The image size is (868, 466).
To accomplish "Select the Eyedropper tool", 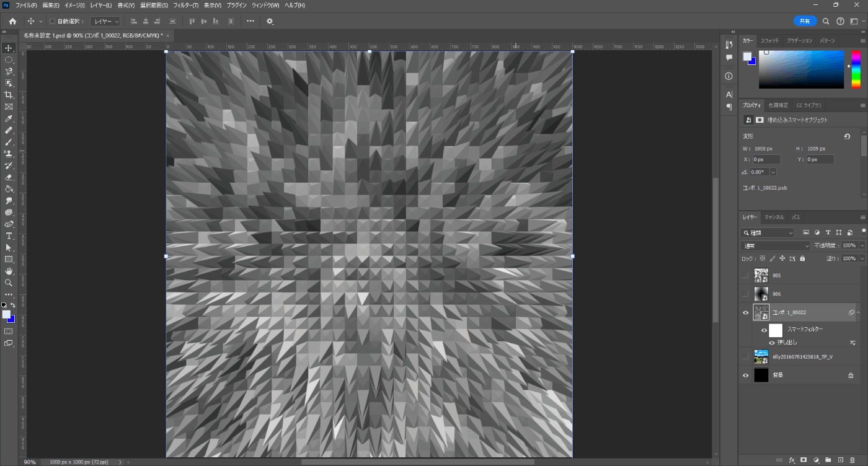I will tap(9, 118).
